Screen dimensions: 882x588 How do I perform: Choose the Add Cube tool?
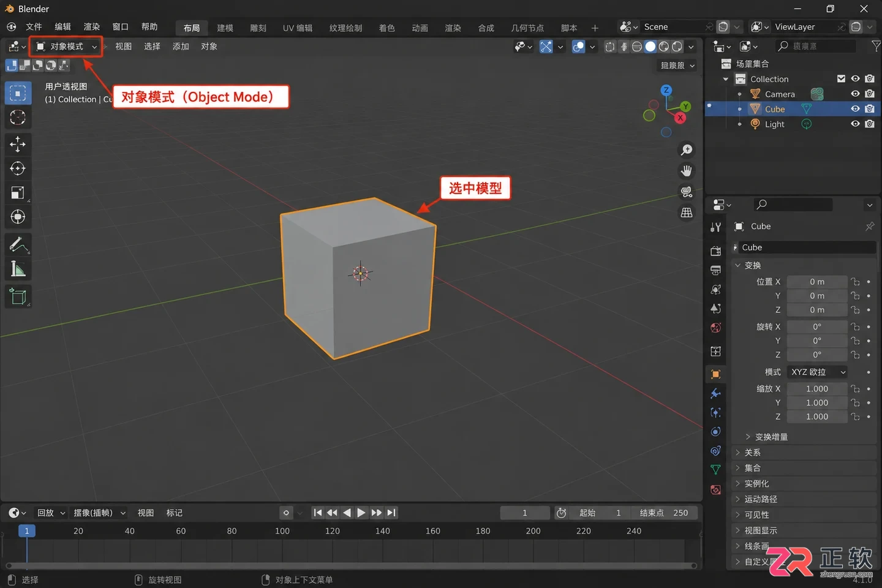tap(18, 297)
